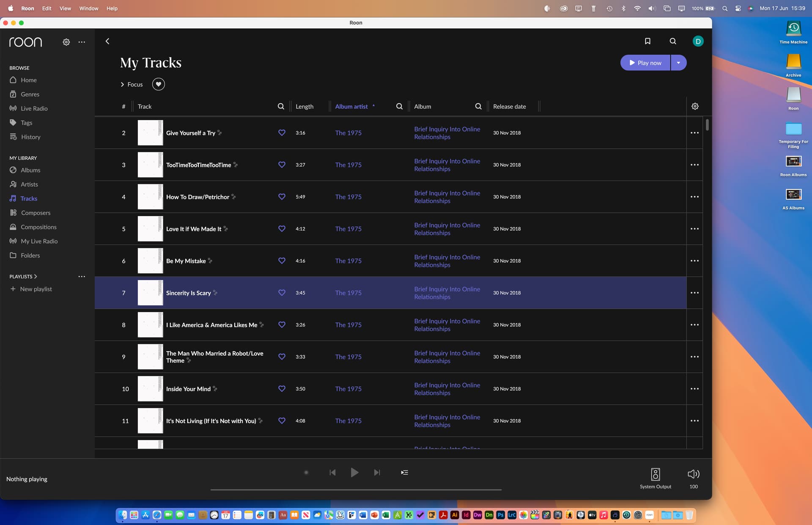Open the Help menu
This screenshot has height=525, width=812.
coord(112,8)
